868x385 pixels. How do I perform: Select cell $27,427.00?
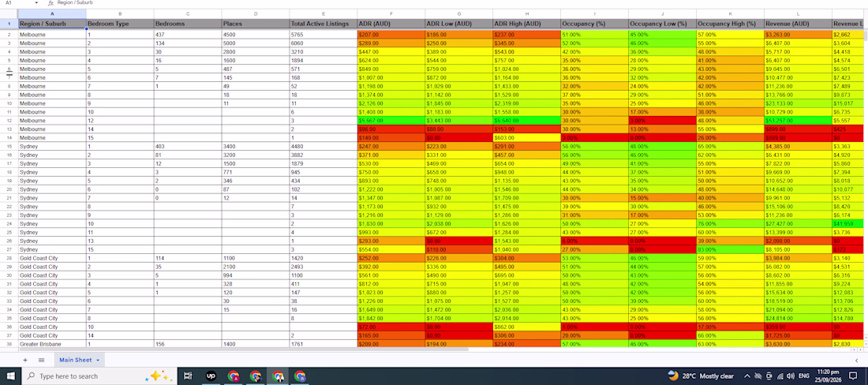[798, 223]
